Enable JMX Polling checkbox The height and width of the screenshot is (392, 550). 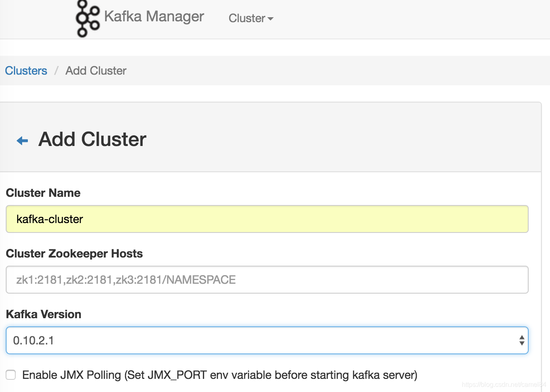11,375
